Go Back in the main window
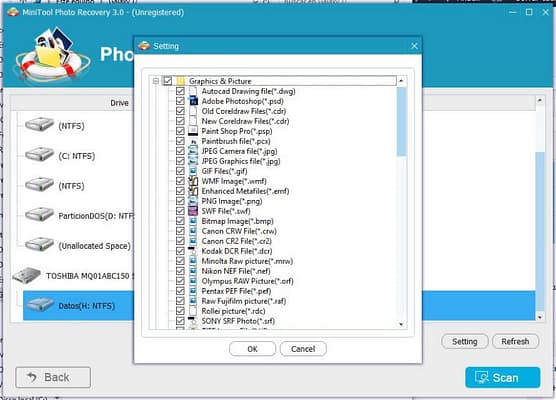Viewport: 556px width, 400px height. coord(53,377)
